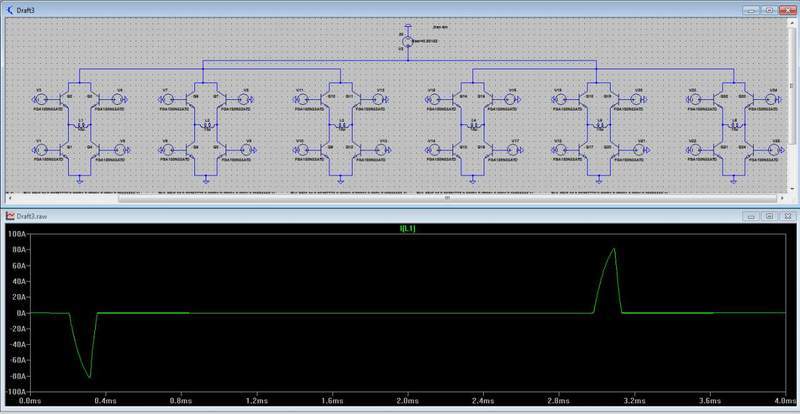Click the LTspice icon in Draft3 title bar
Image resolution: width=800 pixels, height=414 pixels.
(9, 9)
